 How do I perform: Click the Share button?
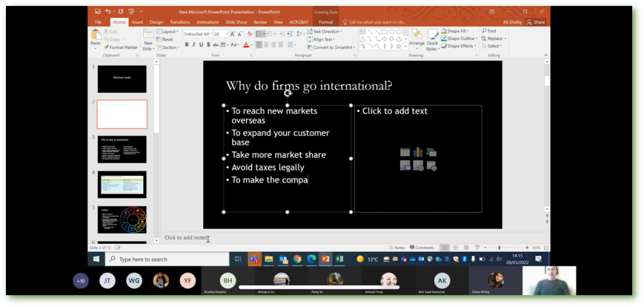(536, 22)
